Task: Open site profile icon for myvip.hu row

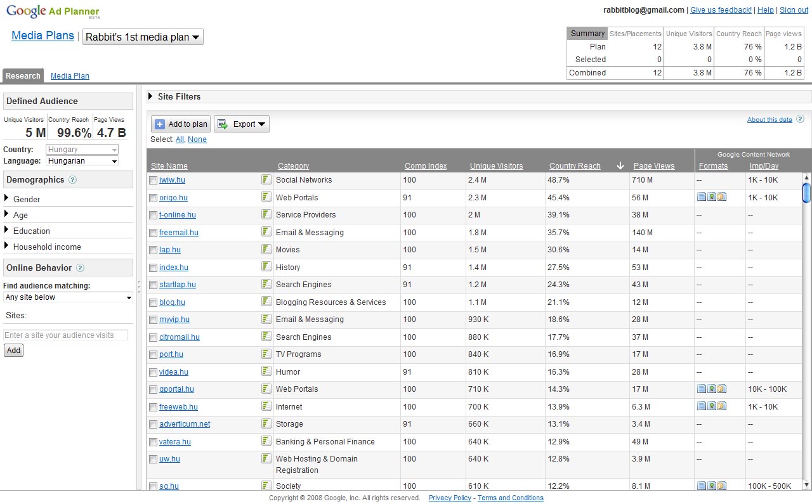Action: (x=266, y=319)
